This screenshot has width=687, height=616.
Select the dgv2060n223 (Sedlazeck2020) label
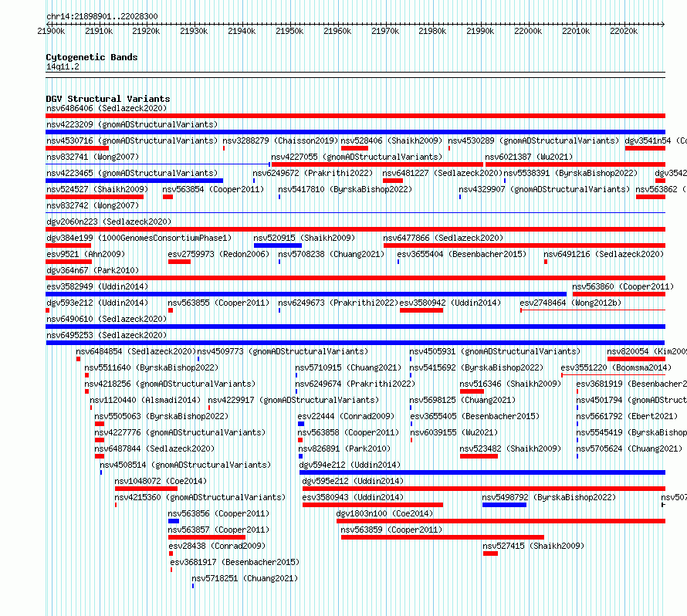(109, 222)
